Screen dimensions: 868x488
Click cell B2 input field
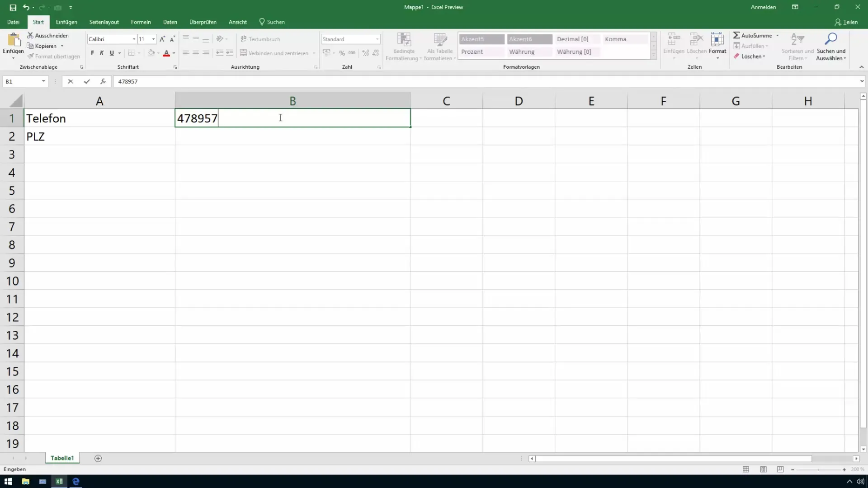[x=292, y=136]
